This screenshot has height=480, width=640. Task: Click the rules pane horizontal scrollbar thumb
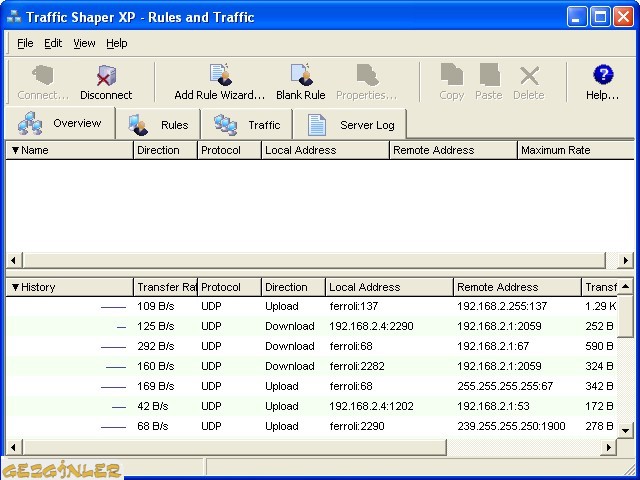[314, 260]
